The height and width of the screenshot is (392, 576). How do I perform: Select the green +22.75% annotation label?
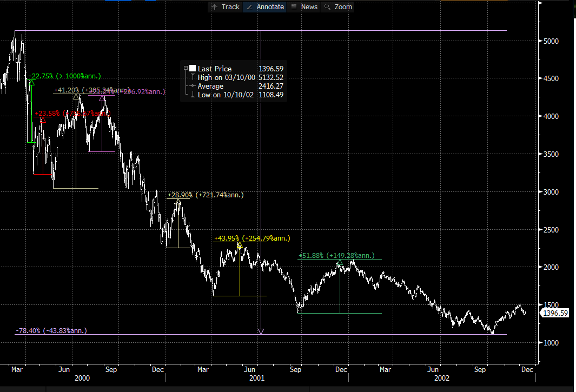coord(64,76)
